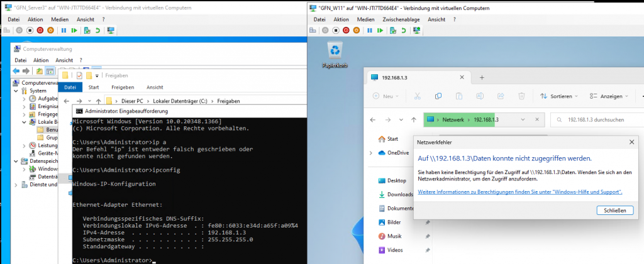Click the delete trash icon in Explorer toolbar
This screenshot has height=264, width=644.
click(x=521, y=96)
